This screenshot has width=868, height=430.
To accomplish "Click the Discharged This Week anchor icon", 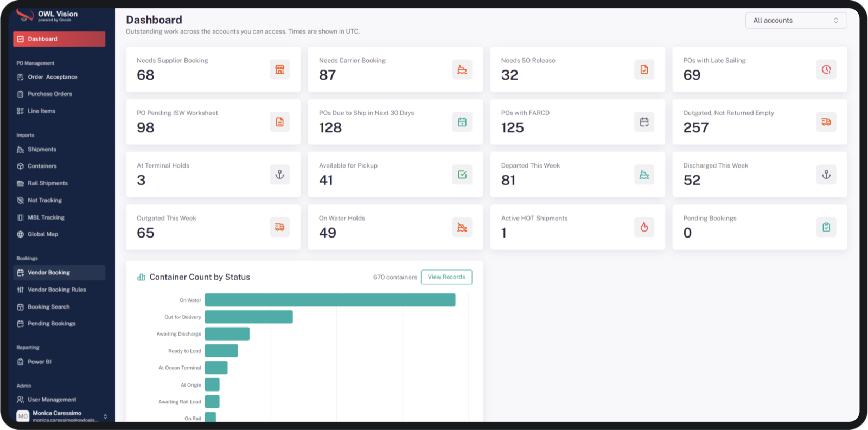I will click(826, 175).
